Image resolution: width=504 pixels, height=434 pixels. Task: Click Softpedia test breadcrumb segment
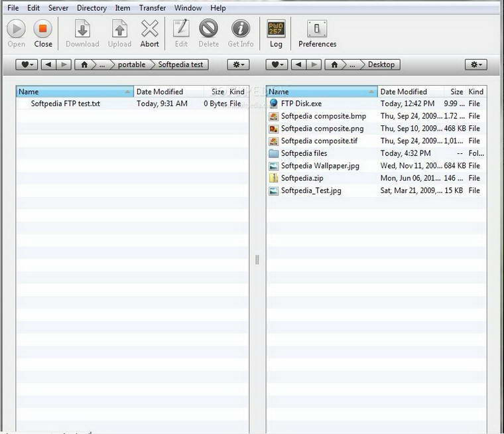180,64
